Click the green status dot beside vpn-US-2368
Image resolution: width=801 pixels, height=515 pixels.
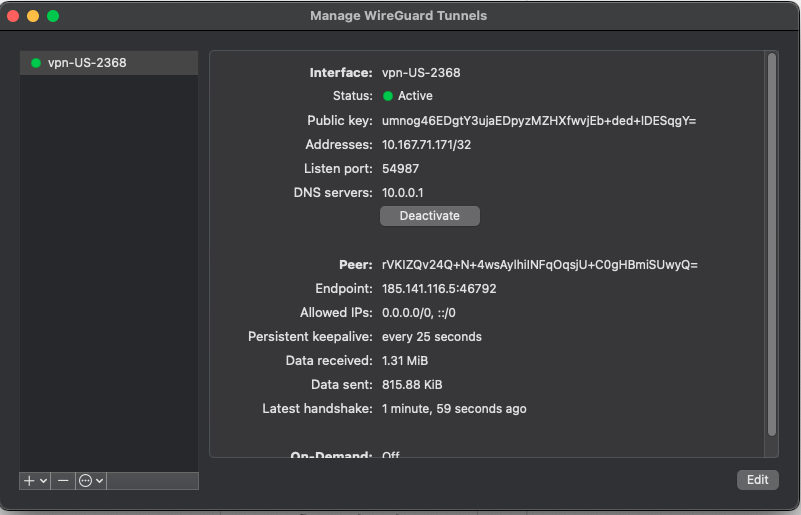tap(36, 63)
